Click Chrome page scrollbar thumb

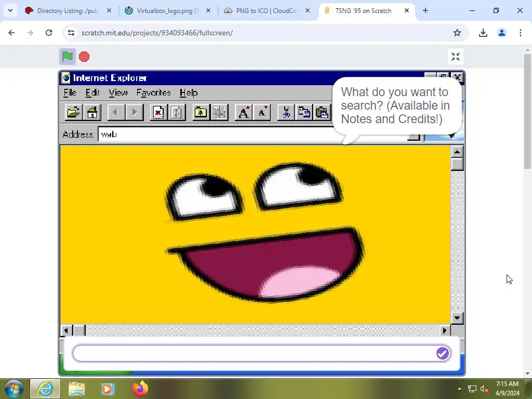(x=528, y=111)
